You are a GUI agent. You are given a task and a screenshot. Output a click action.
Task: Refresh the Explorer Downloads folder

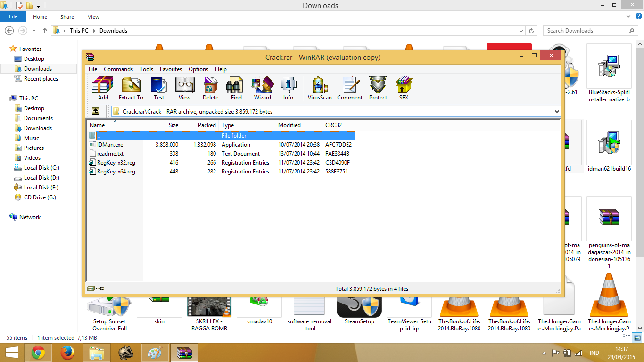point(531,30)
